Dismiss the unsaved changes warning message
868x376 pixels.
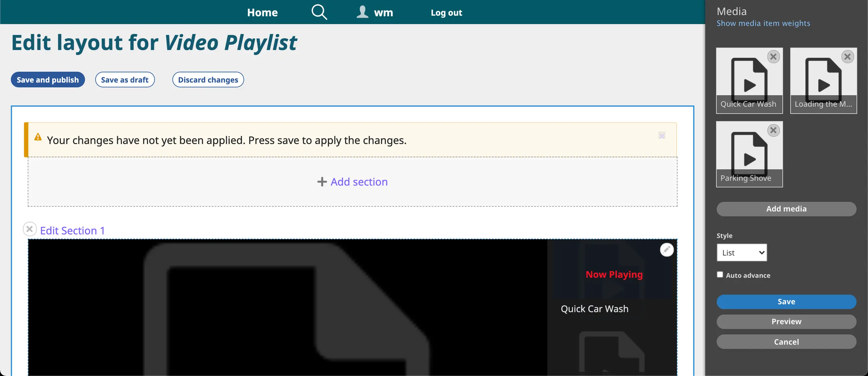pyautogui.click(x=661, y=136)
